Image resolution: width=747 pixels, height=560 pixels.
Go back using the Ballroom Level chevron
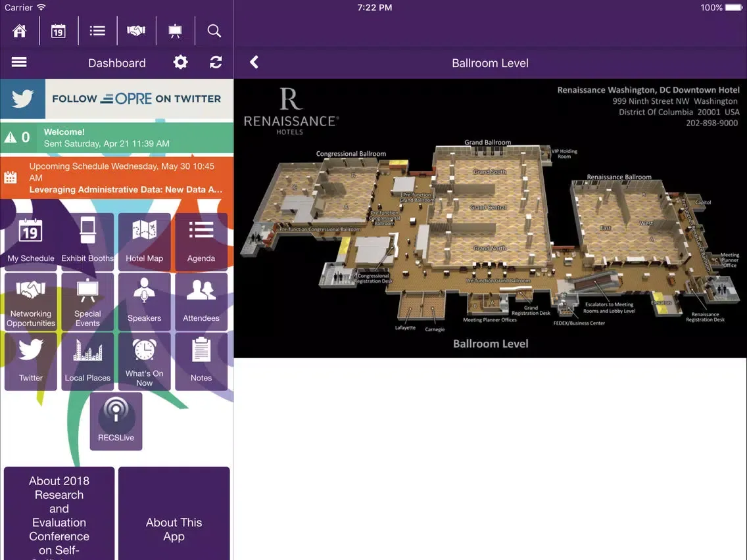(x=254, y=62)
